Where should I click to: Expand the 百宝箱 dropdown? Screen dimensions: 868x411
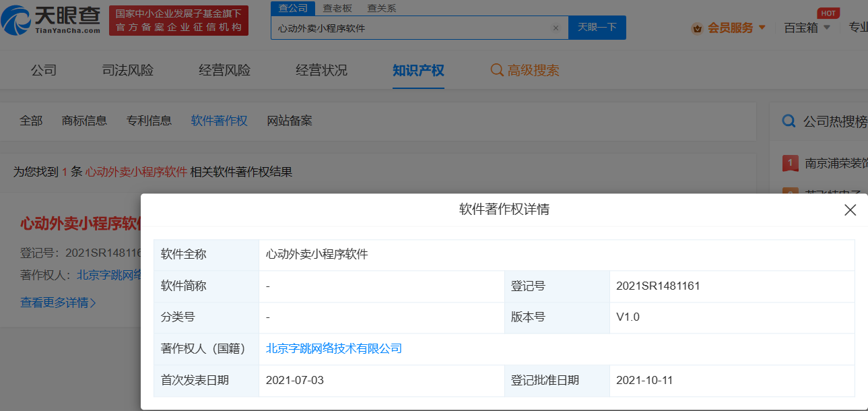point(827,28)
